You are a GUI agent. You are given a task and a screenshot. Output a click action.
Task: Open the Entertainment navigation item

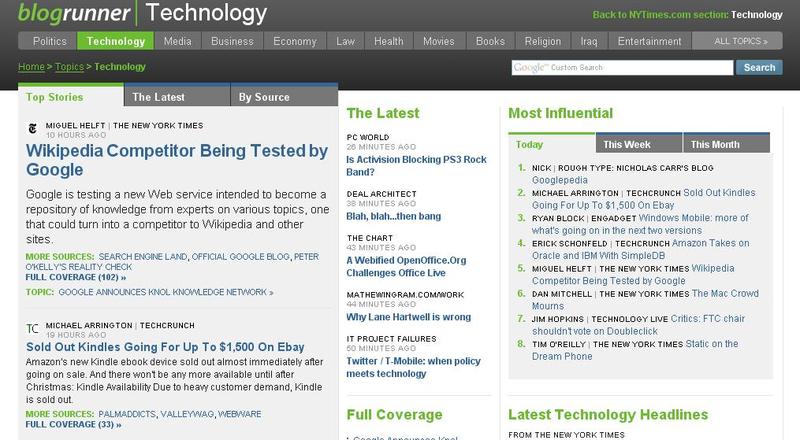point(649,41)
